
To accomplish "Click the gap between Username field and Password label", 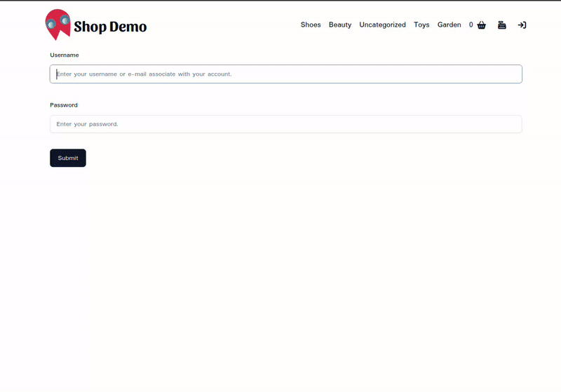I will tap(280, 93).
